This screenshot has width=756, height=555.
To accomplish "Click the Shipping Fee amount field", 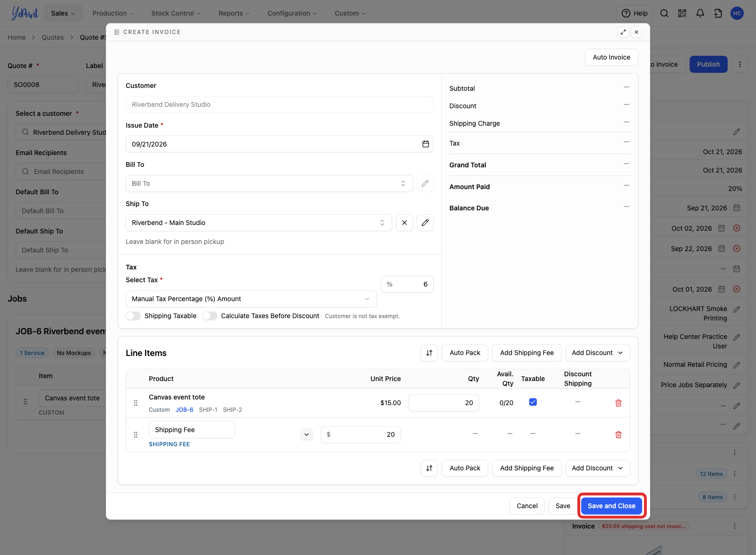I will point(361,434).
